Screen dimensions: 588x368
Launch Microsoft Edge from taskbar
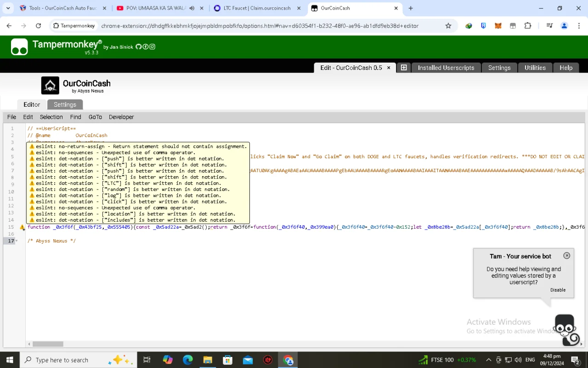pos(188,360)
